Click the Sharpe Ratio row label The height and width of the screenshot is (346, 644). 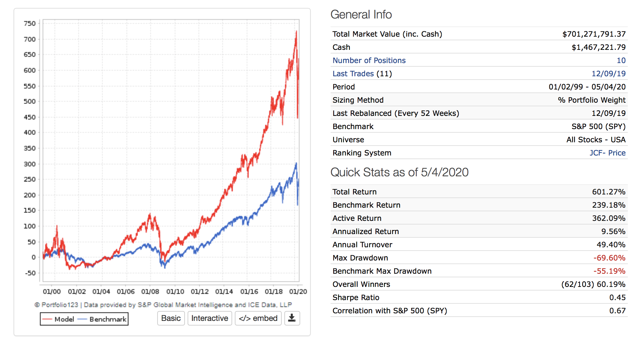click(356, 297)
